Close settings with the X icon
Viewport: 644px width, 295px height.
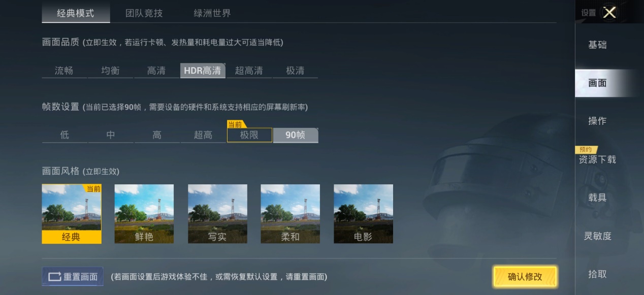[609, 13]
